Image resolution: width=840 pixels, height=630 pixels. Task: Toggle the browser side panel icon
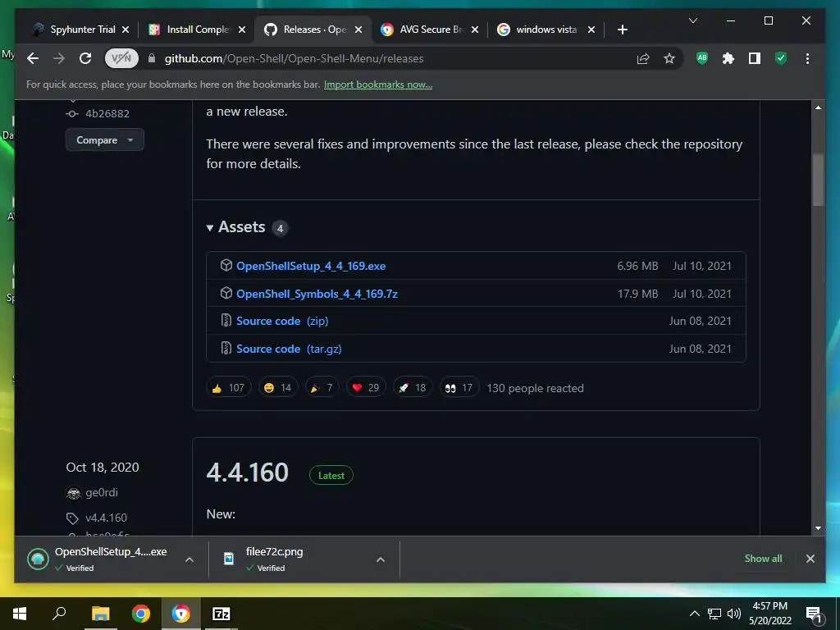click(x=755, y=58)
